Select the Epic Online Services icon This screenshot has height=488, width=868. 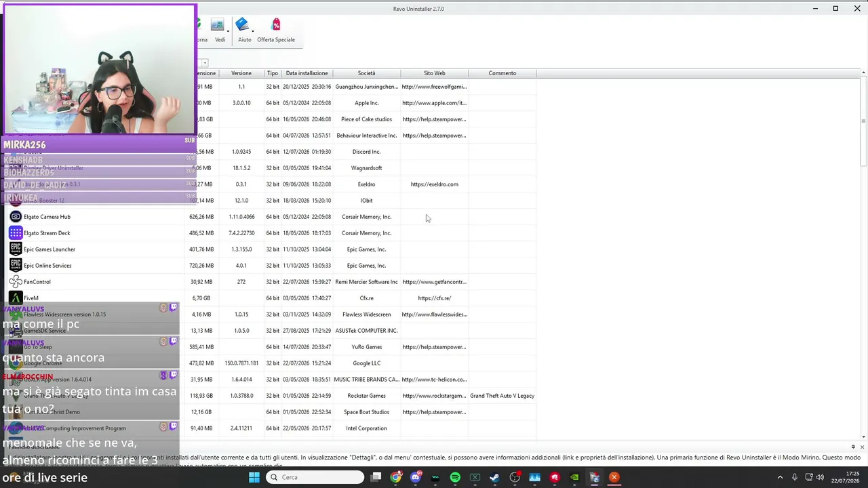coord(16,266)
